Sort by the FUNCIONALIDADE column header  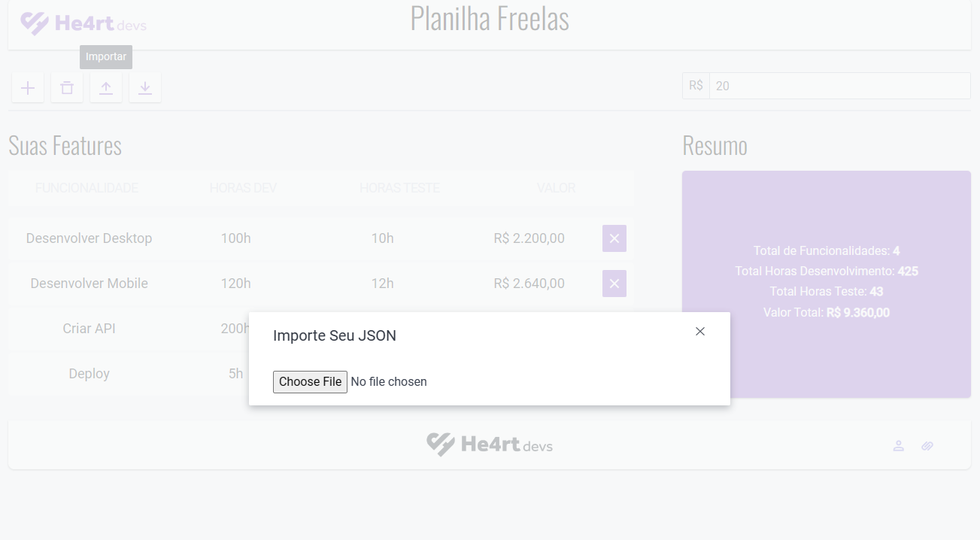coord(86,187)
